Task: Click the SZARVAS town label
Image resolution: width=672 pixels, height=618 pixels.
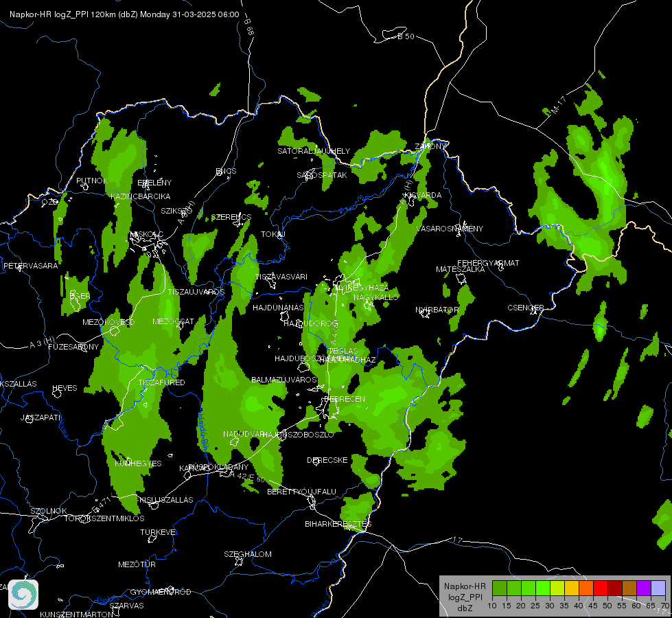Action: click(x=126, y=606)
